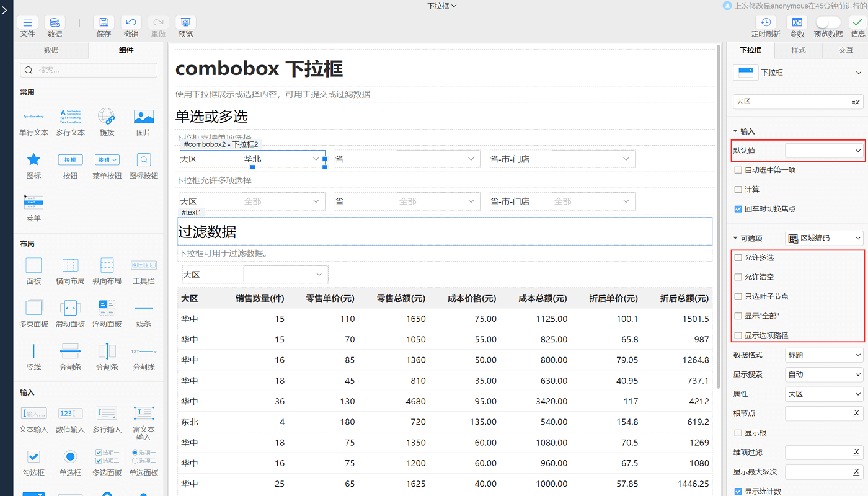Viewport: 868px width, 496px height.
Task: Click the Undo (撤销) toolbar icon
Action: 131,22
